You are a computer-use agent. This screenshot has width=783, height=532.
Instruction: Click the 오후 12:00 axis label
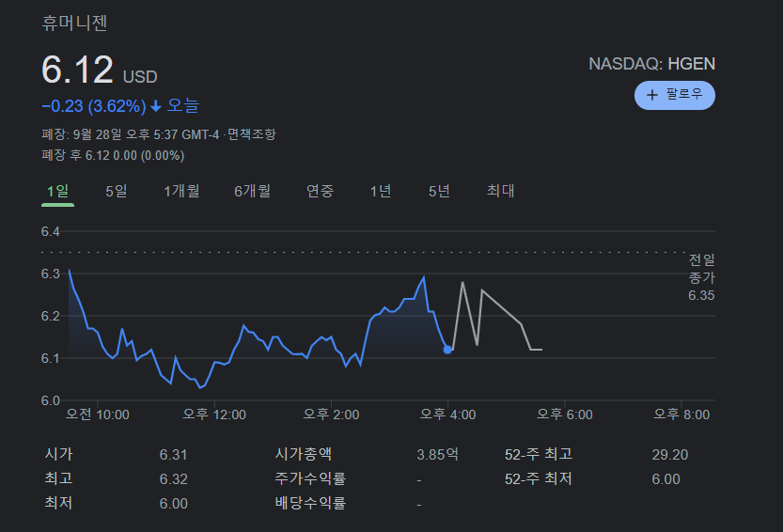[214, 415]
